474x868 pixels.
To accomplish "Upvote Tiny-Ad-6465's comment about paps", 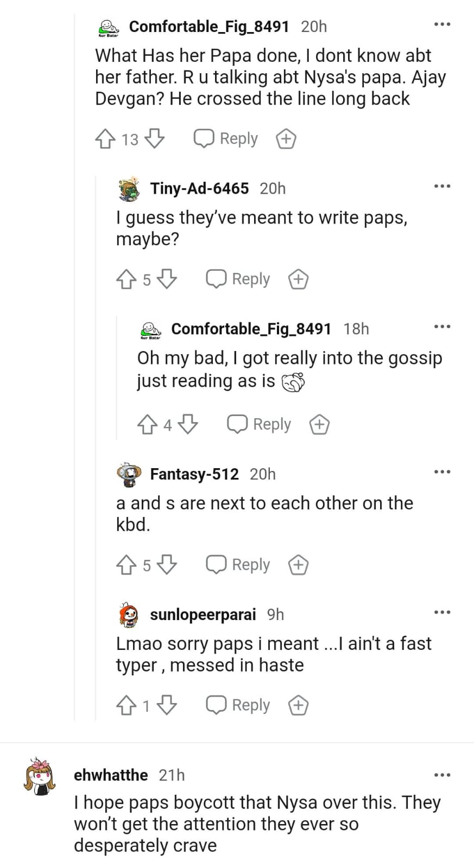I will pos(127,279).
